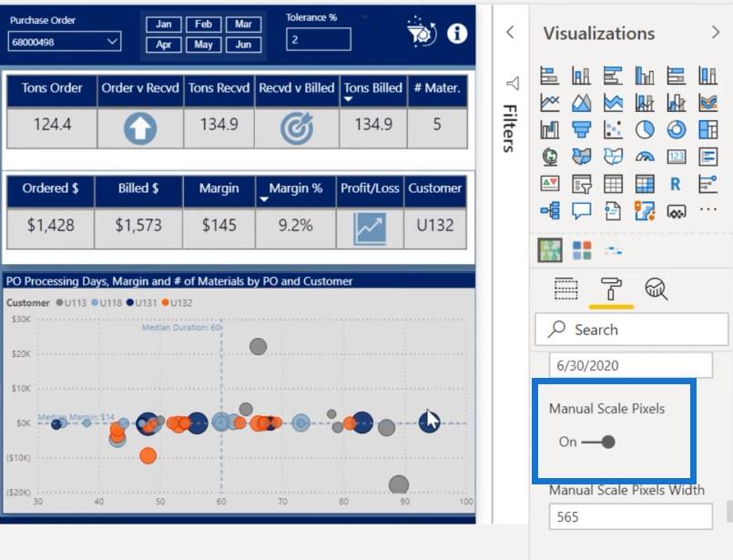This screenshot has height=560, width=733.
Task: Click the Manual Scale Pixels Width field
Action: click(x=631, y=516)
